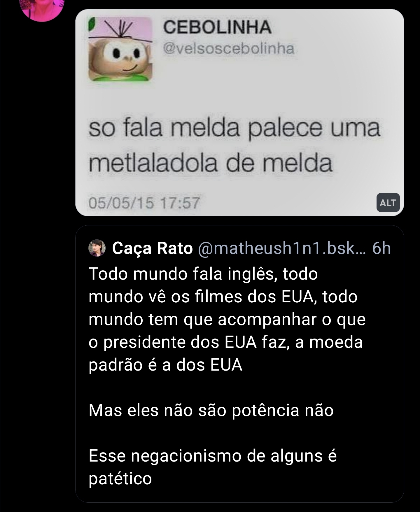
Task: Click the 6h timestamp of the quoted post
Action: pos(382,248)
